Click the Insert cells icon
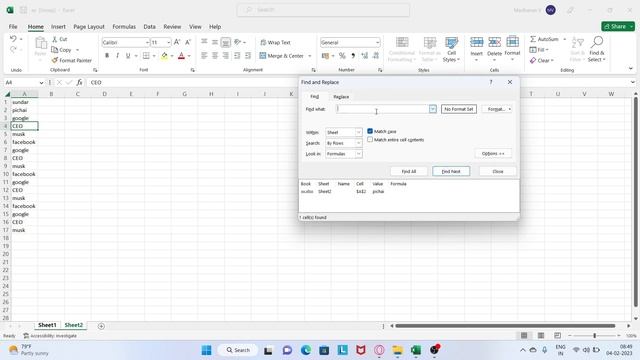Viewport: 640px width, 360px height. (x=476, y=42)
